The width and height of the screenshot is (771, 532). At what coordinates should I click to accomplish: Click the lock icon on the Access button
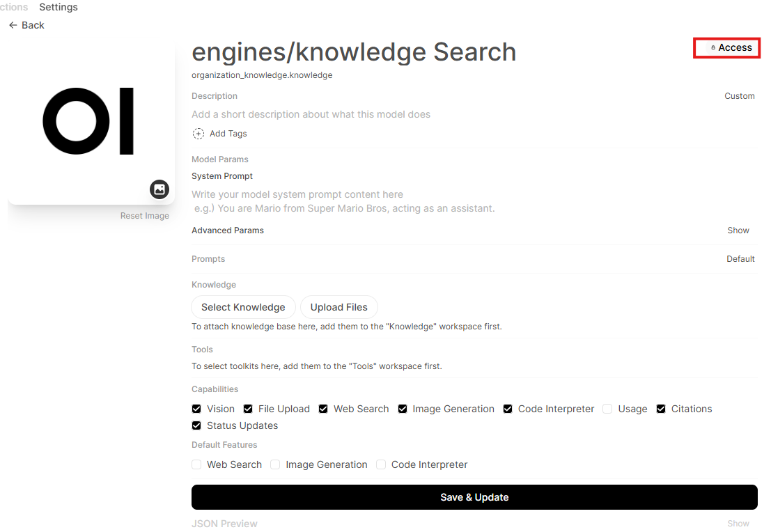pyautogui.click(x=713, y=47)
